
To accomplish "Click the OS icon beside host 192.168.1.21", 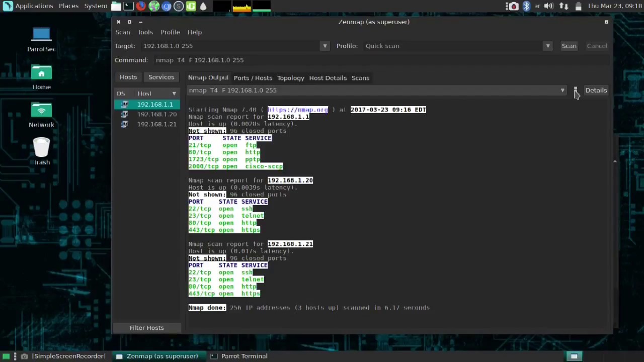I will (x=124, y=124).
